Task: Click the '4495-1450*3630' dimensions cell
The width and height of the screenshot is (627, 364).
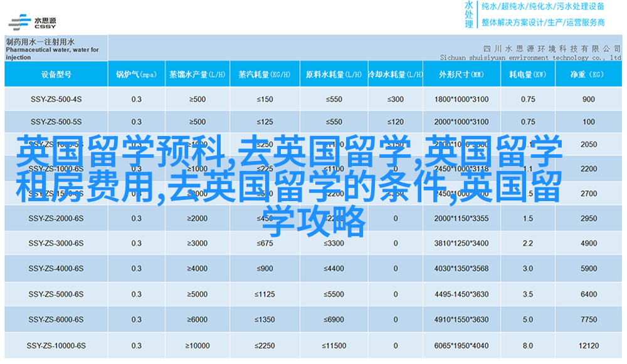Action: coord(461,294)
